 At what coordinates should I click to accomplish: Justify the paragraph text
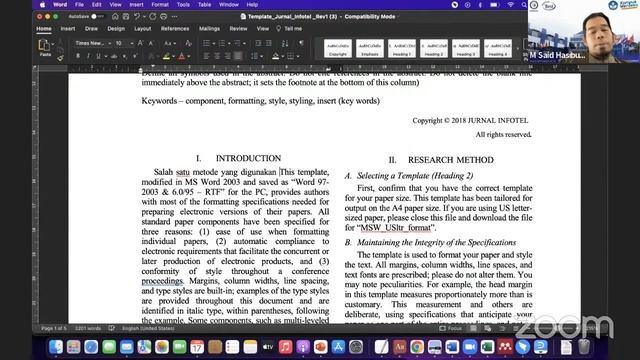point(238,56)
